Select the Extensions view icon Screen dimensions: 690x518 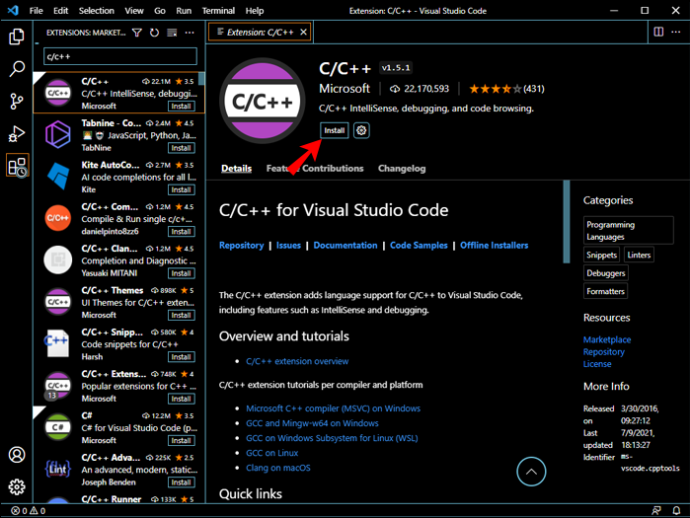point(18,166)
